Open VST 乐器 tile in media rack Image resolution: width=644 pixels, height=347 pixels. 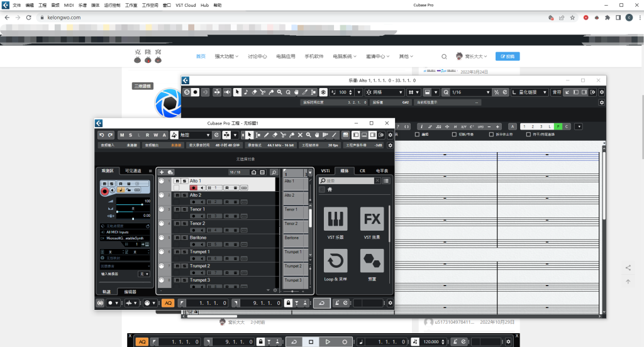[336, 219]
